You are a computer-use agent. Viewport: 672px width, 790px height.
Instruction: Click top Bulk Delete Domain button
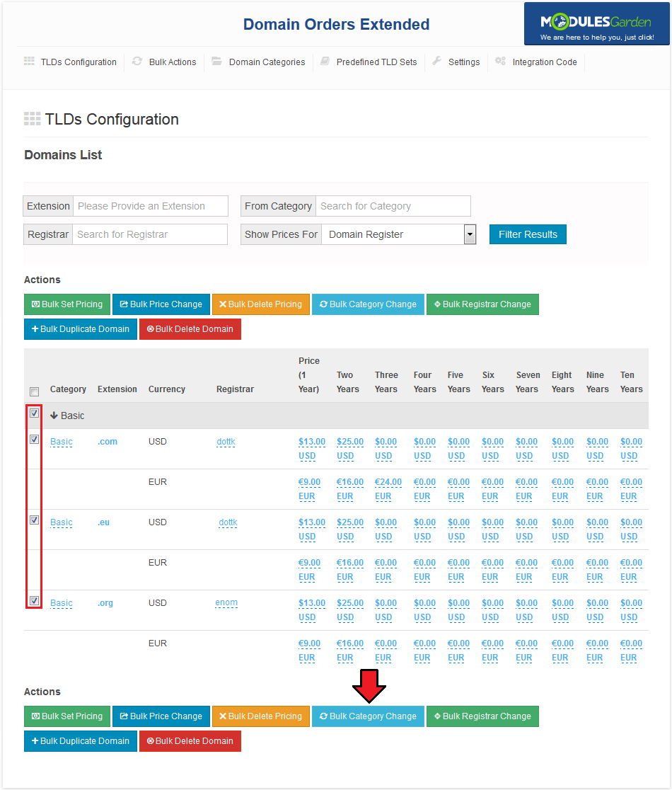(190, 329)
